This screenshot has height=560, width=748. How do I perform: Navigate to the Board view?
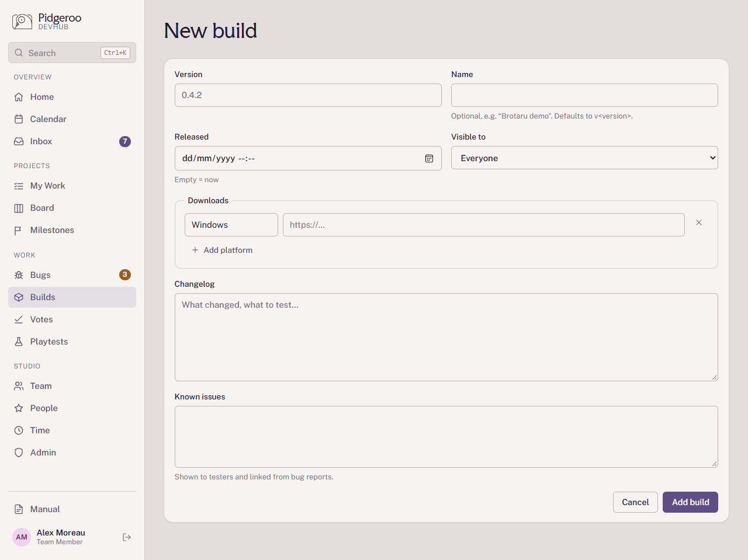pyautogui.click(x=72, y=208)
